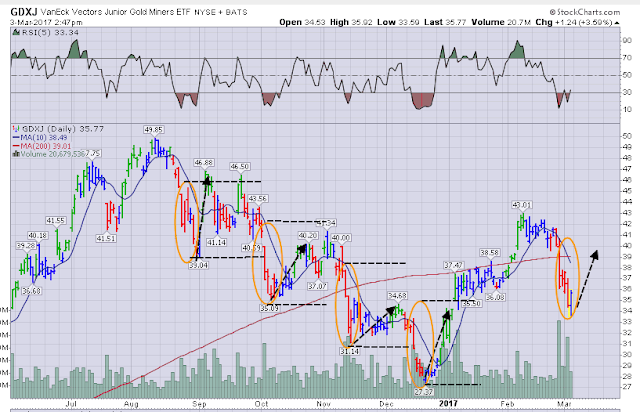Click the Open 34.53 value
The width and height of the screenshot is (640, 412).
302,22
